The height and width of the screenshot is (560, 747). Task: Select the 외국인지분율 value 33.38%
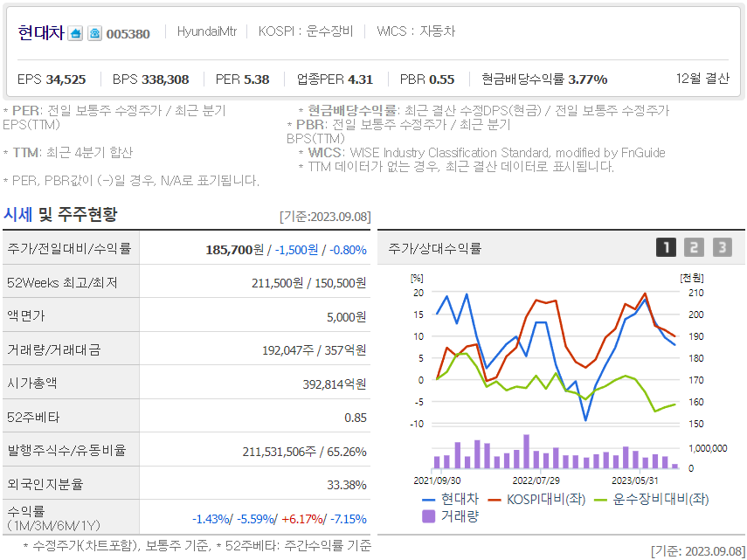(347, 485)
